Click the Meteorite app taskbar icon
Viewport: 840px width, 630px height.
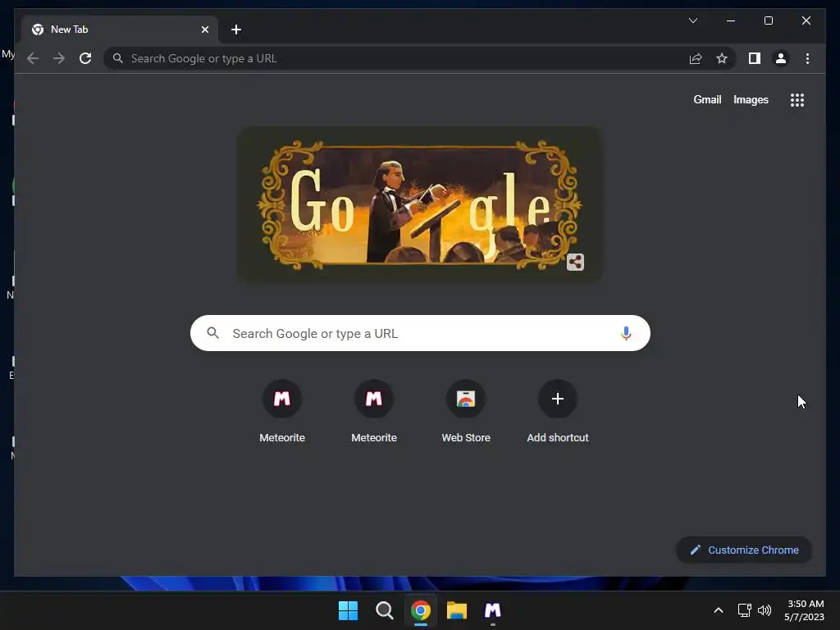pyautogui.click(x=493, y=610)
